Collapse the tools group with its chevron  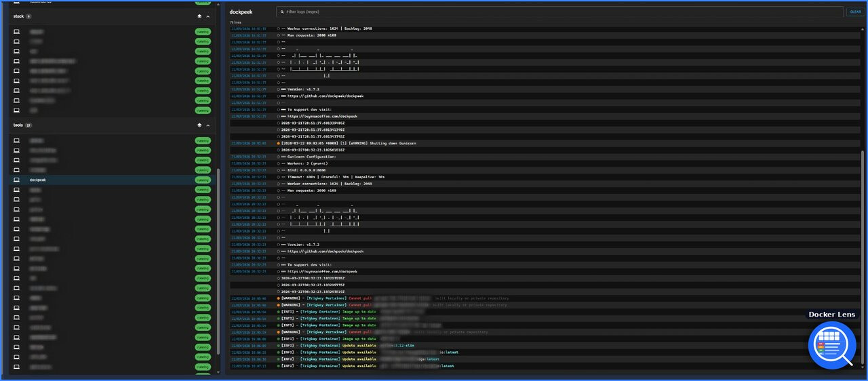click(x=208, y=125)
